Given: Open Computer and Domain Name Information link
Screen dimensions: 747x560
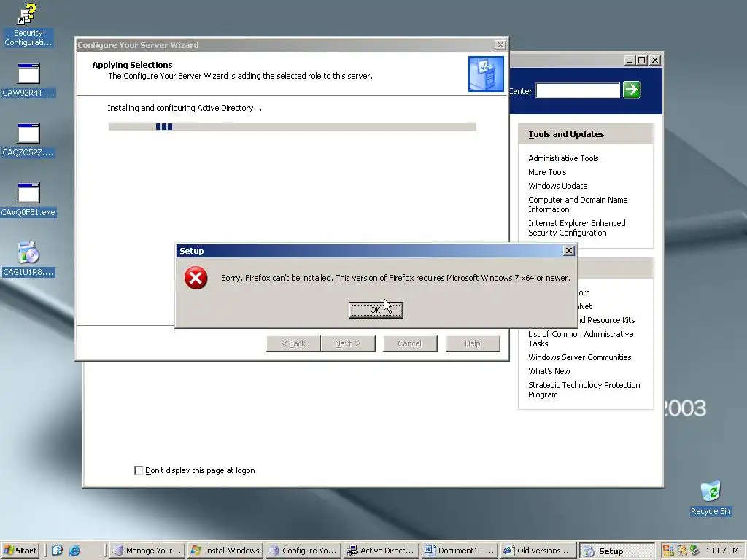Looking at the screenshot, I should (x=578, y=204).
